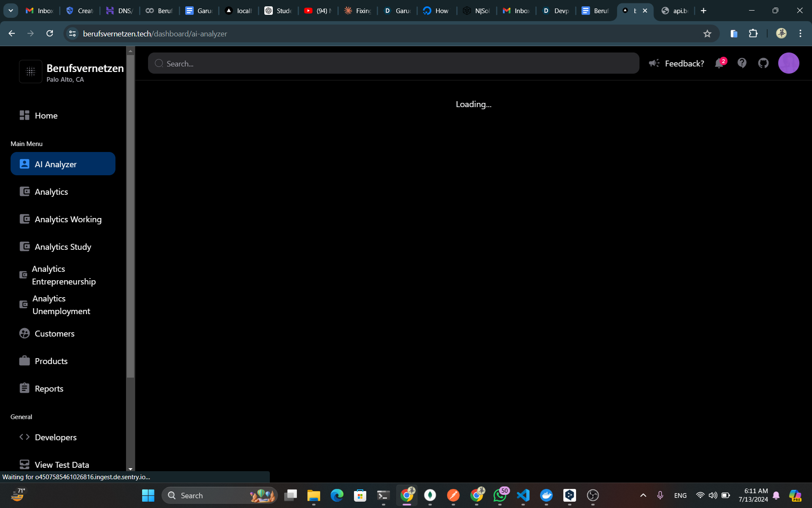Click the dashboard Search input field

[x=393, y=63]
